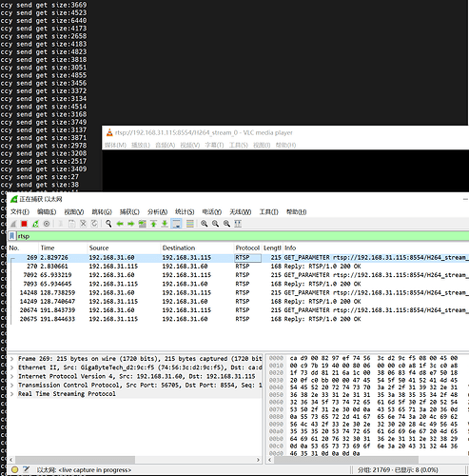Jump to the last packet
The width and height of the screenshot is (469, 476).
point(165,224)
